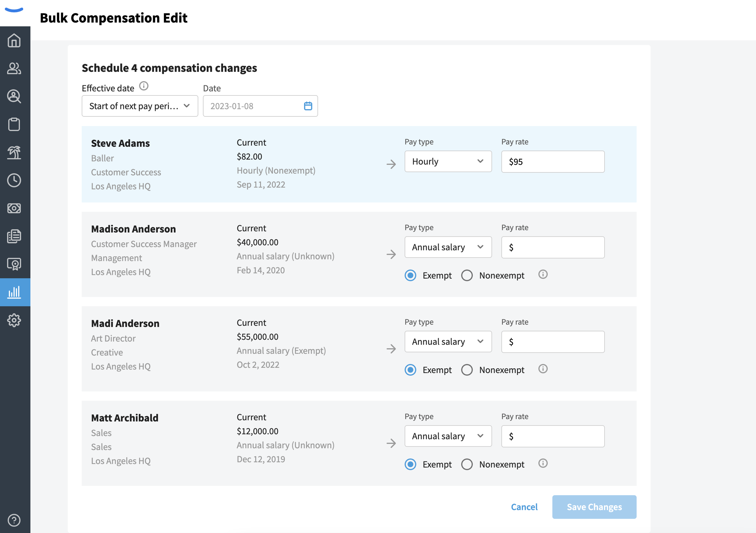The image size is (756, 533).
Task: Click the company logo at top left
Action: [14, 10]
